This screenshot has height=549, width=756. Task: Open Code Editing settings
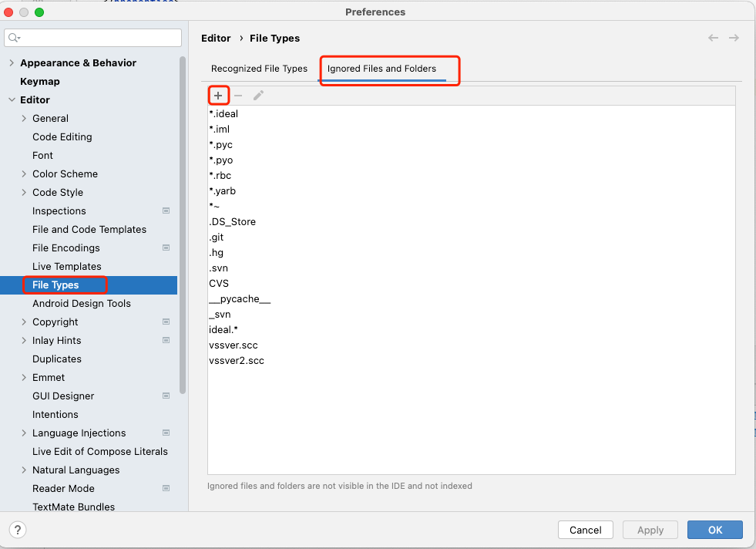[62, 137]
